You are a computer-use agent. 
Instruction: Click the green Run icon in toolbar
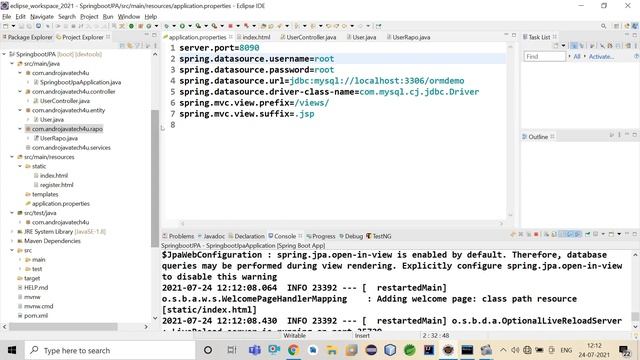pyautogui.click(x=182, y=26)
